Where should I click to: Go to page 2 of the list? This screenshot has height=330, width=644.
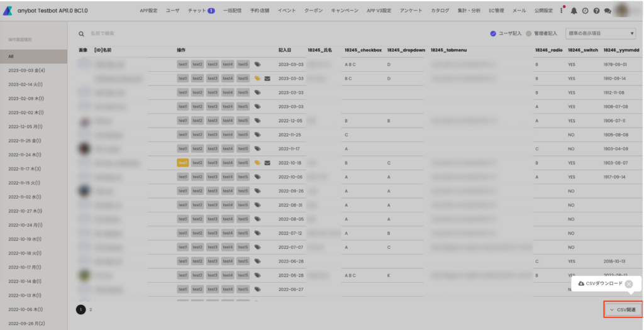point(91,309)
